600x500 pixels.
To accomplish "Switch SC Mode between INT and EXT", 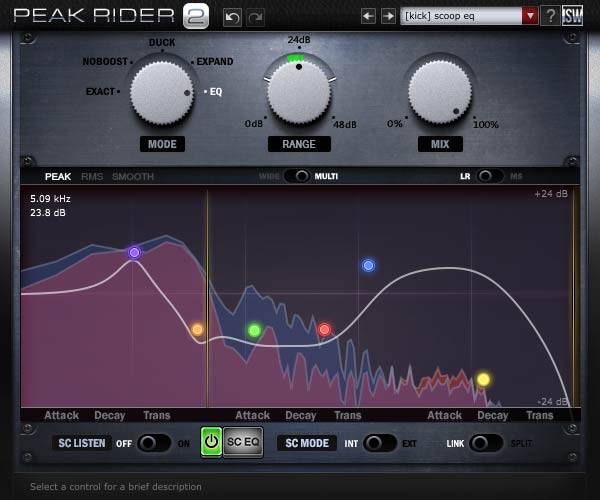I will (x=379, y=442).
